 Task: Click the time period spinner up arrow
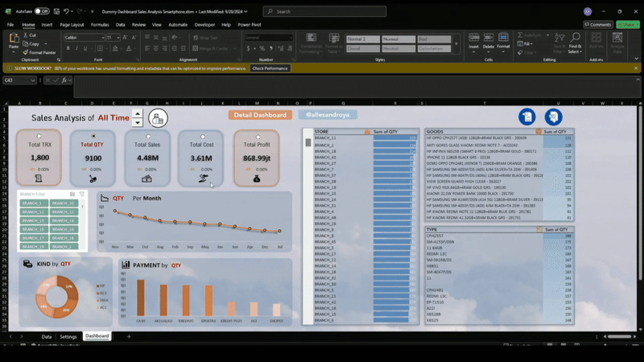tap(137, 114)
